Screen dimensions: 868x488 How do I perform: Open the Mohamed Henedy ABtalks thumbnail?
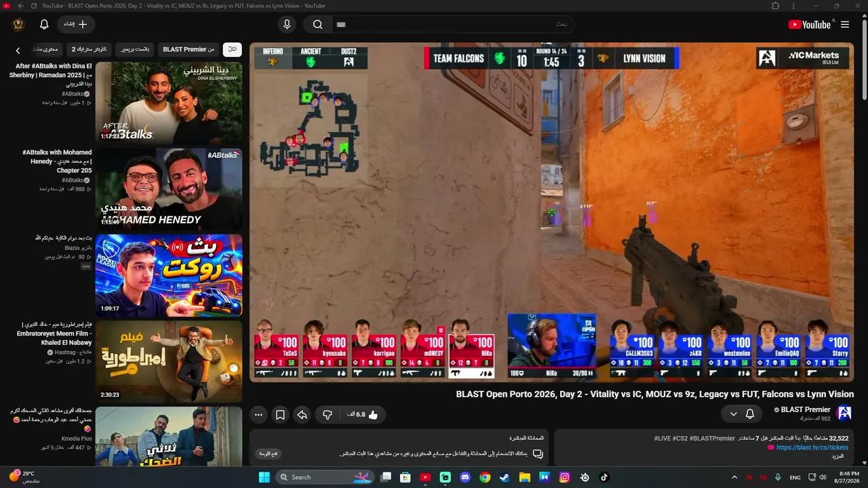tap(169, 188)
